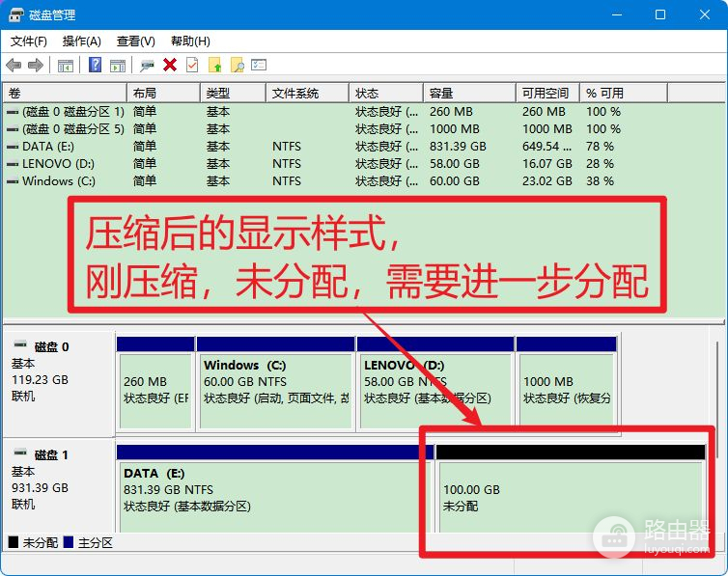Open the 操作(A) menu
Viewport: 728px width, 576px height.
(82, 41)
